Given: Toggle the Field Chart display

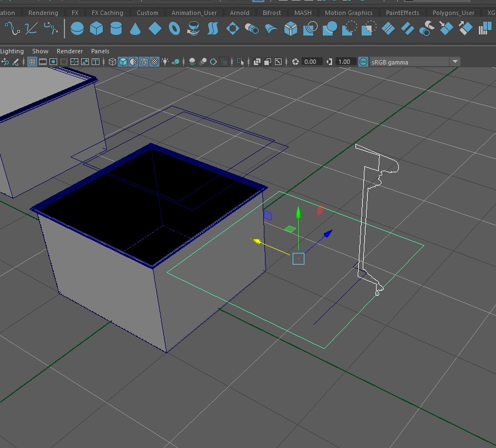Looking at the screenshot, I should pyautogui.click(x=74, y=62).
